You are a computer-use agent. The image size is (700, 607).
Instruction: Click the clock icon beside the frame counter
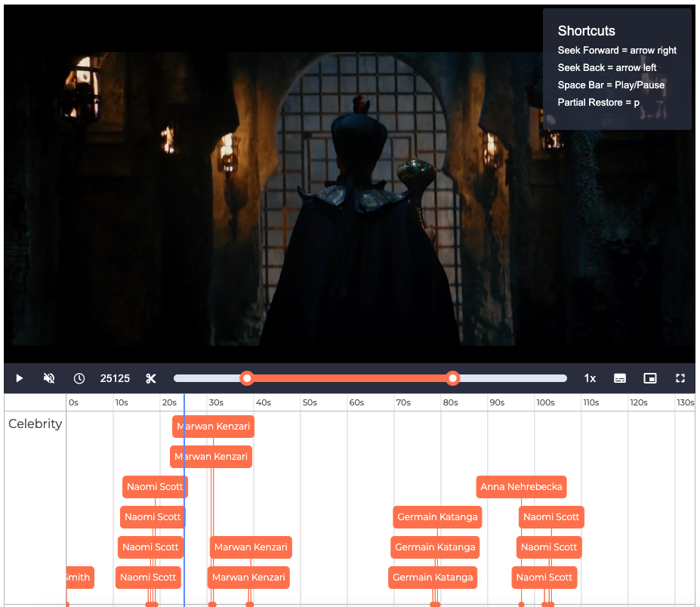coord(79,378)
